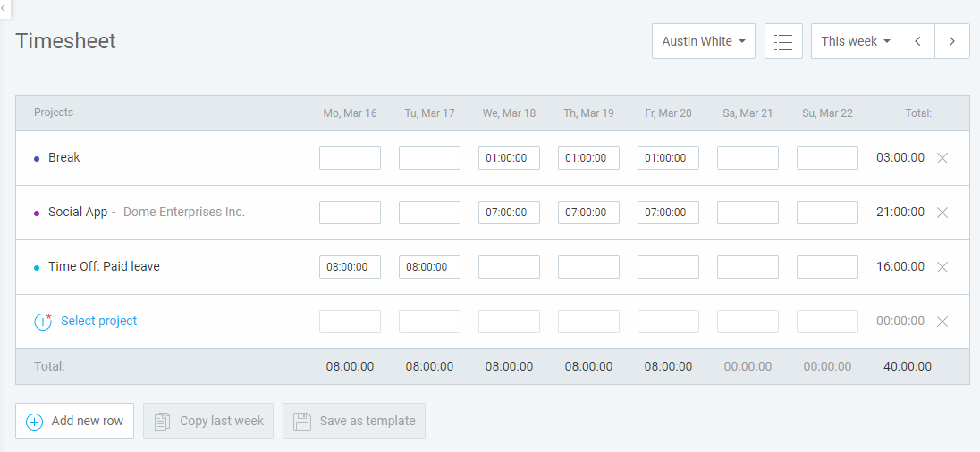Edit Break time for Wednesday Mar 18
Screen dimensions: 980x452
tap(509, 158)
